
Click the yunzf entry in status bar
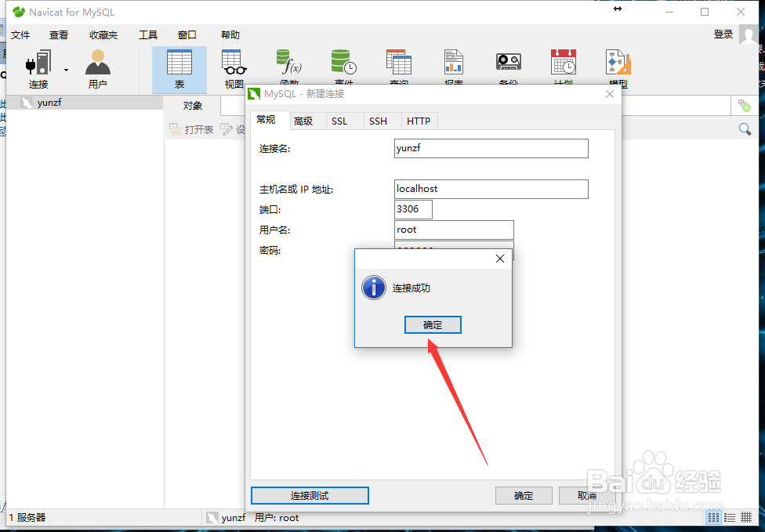click(226, 518)
